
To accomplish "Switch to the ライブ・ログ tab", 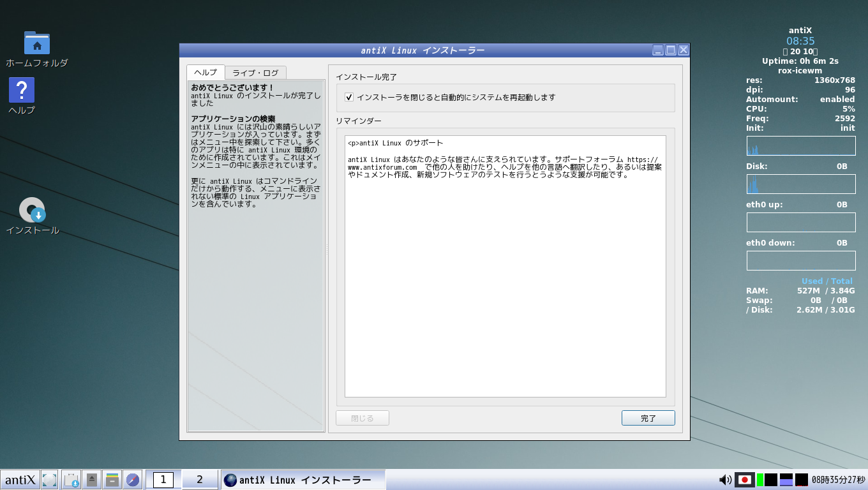I will point(255,73).
